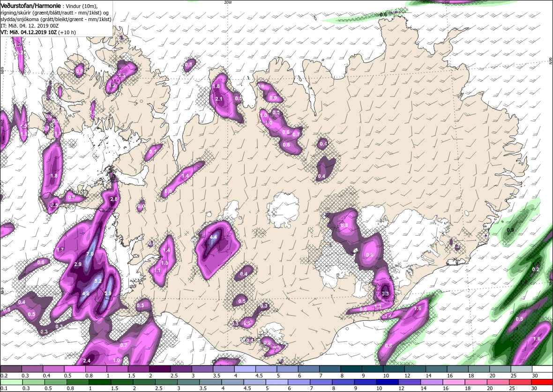
Task: Select the bright pink 0.5 swatch in top legend
Action: [x=75, y=369]
